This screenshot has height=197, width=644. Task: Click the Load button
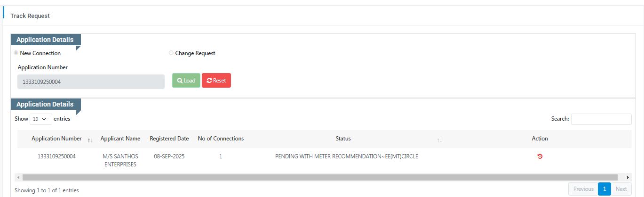(186, 81)
